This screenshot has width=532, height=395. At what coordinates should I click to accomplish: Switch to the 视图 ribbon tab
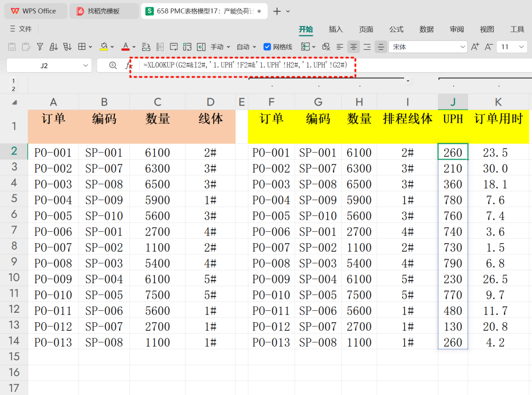(x=487, y=29)
